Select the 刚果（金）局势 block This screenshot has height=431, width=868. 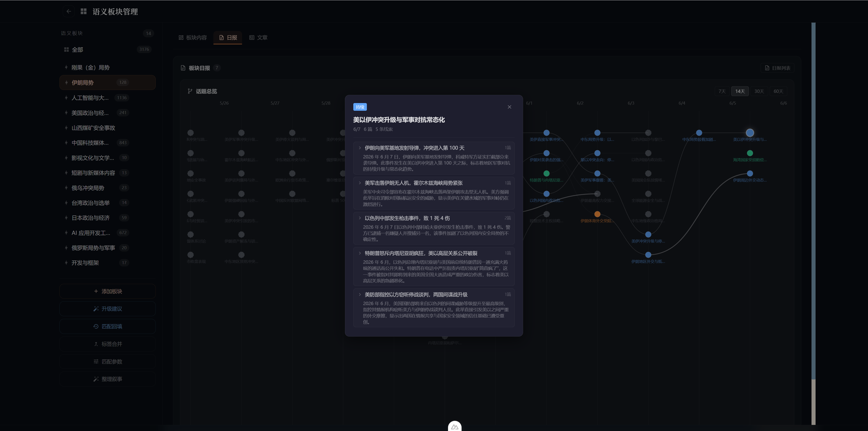[x=108, y=67]
